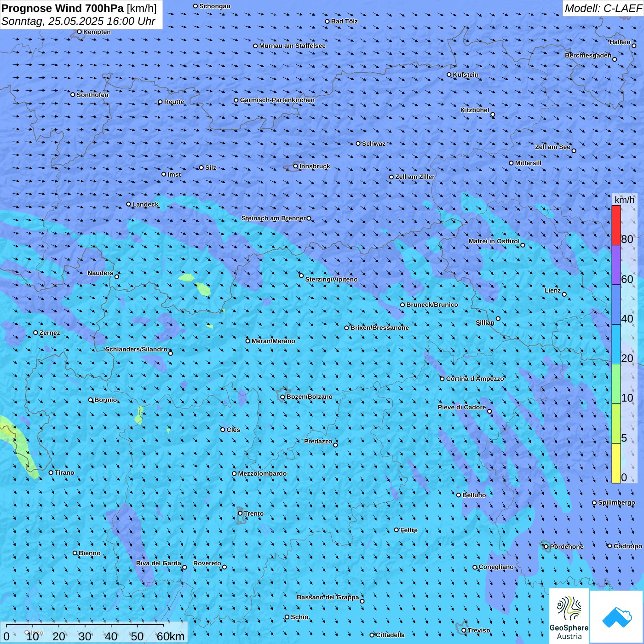The image size is (644, 644).
Task: Click the Sterzing/Vipiteno location dot
Action: pyautogui.click(x=301, y=276)
